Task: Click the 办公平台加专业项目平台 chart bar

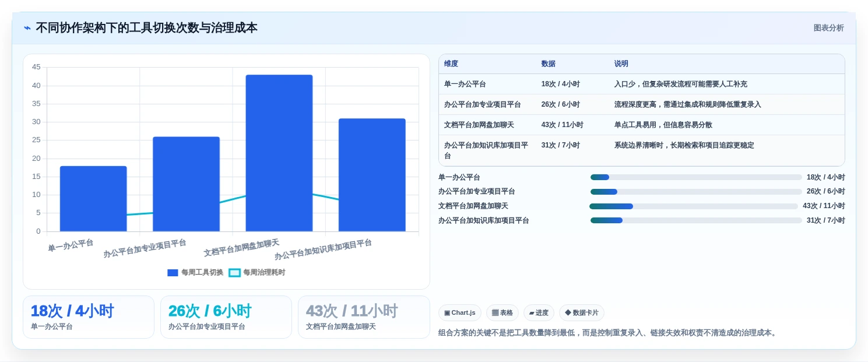Action: [x=186, y=184]
